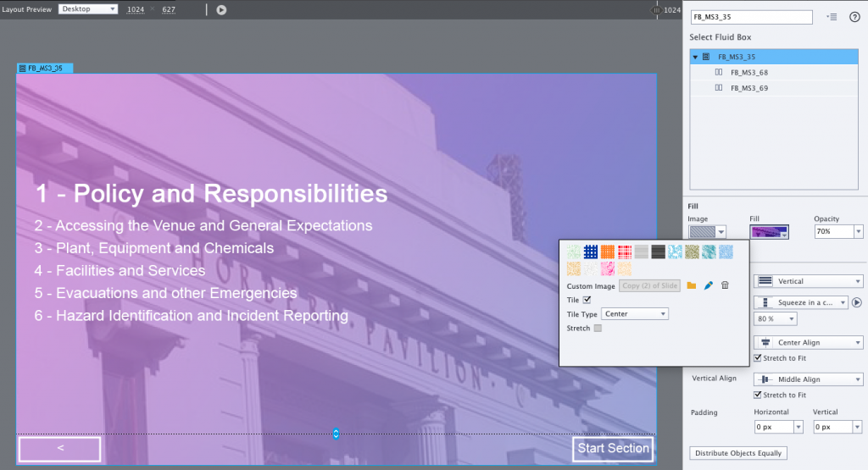Screen dimensions: 868x470
Task: Pick the orange dotted pattern swatch
Action: (x=608, y=251)
